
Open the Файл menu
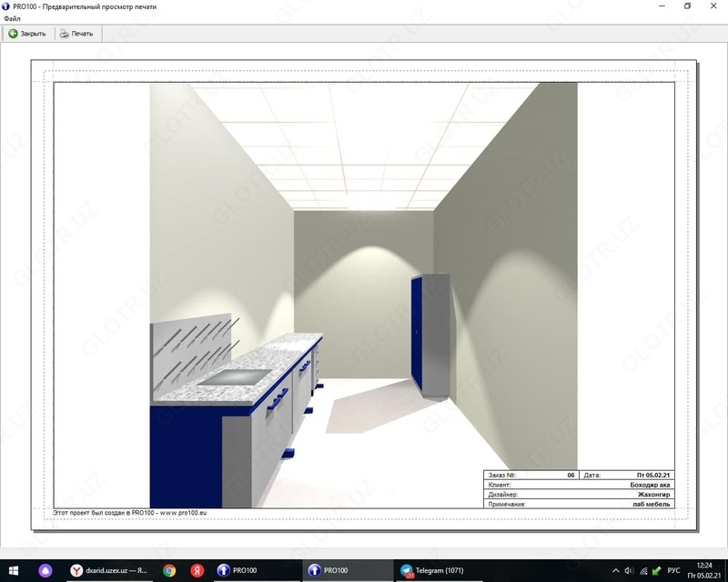(12, 18)
